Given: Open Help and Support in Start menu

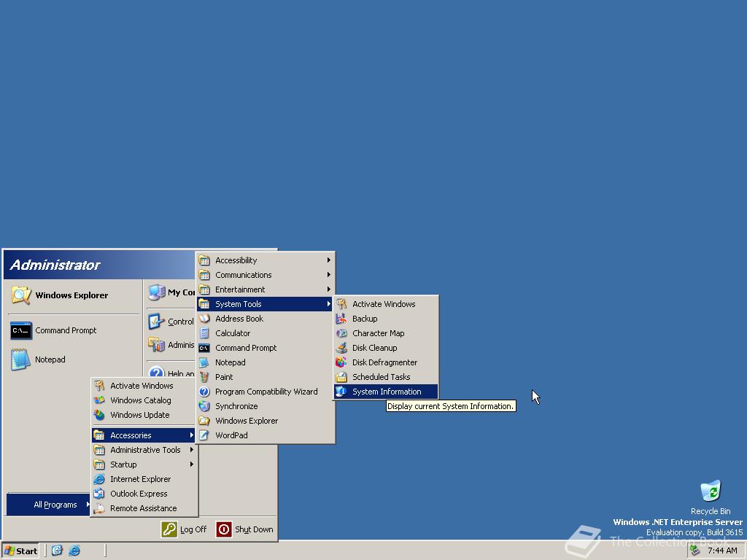Looking at the screenshot, I should [171, 371].
